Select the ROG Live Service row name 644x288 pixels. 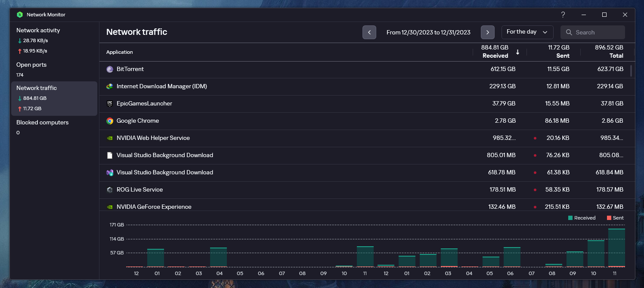pyautogui.click(x=139, y=189)
